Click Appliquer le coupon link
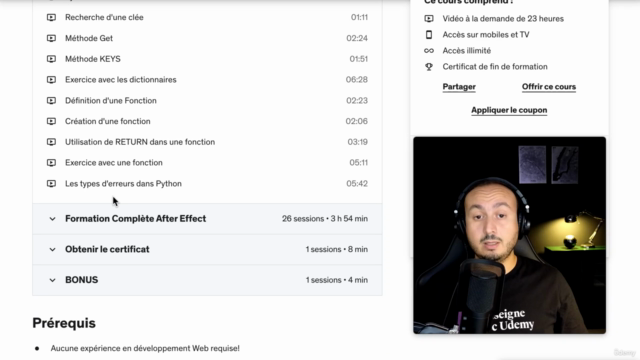 (x=509, y=110)
